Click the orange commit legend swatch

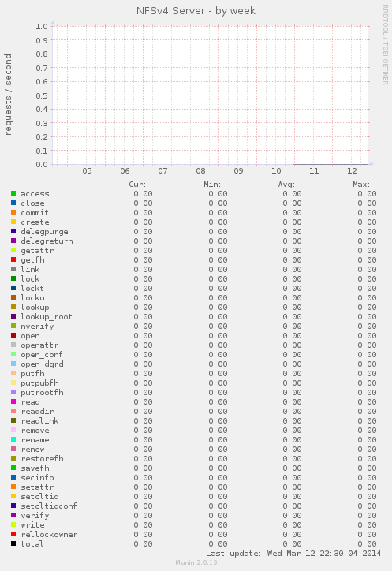point(13,212)
